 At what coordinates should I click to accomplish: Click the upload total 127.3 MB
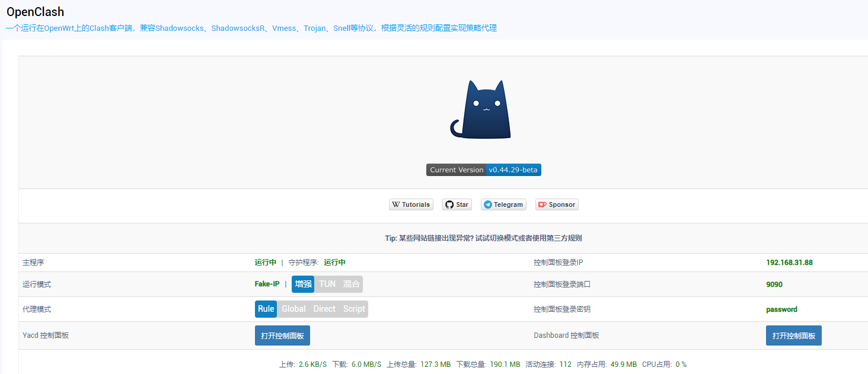tap(435, 365)
